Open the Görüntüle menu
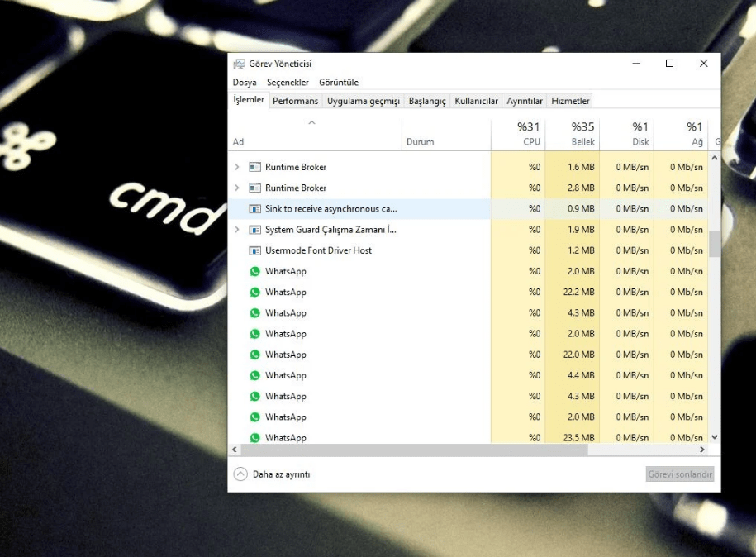The image size is (756, 557). tap(339, 83)
